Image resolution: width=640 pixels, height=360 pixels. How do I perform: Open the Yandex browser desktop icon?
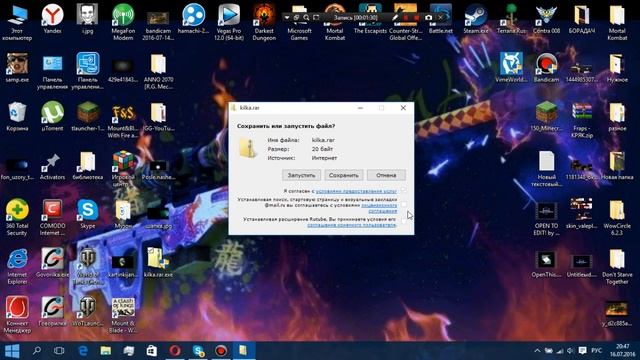(x=52, y=19)
